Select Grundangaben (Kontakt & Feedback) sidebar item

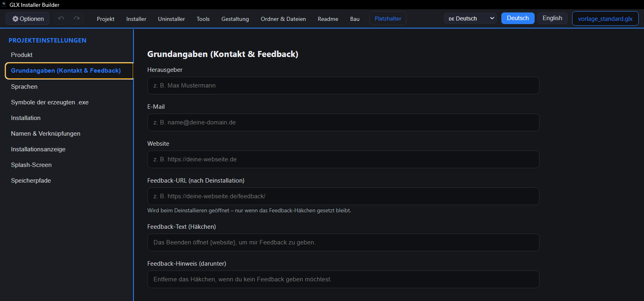click(x=69, y=71)
